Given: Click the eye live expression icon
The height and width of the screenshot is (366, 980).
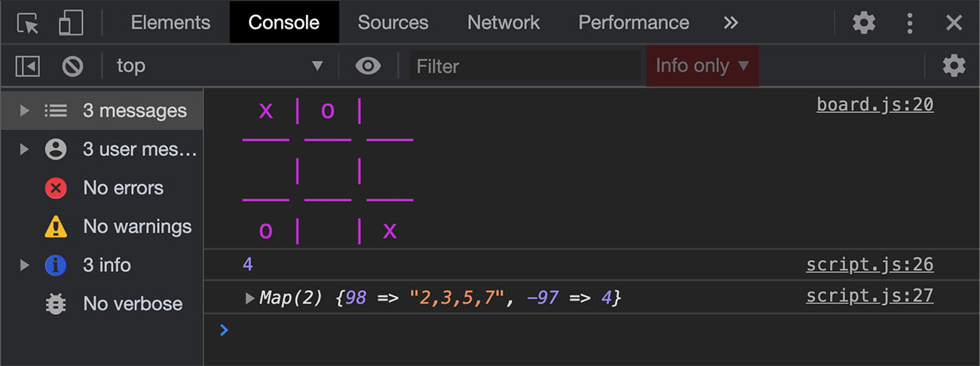Looking at the screenshot, I should coord(368,66).
